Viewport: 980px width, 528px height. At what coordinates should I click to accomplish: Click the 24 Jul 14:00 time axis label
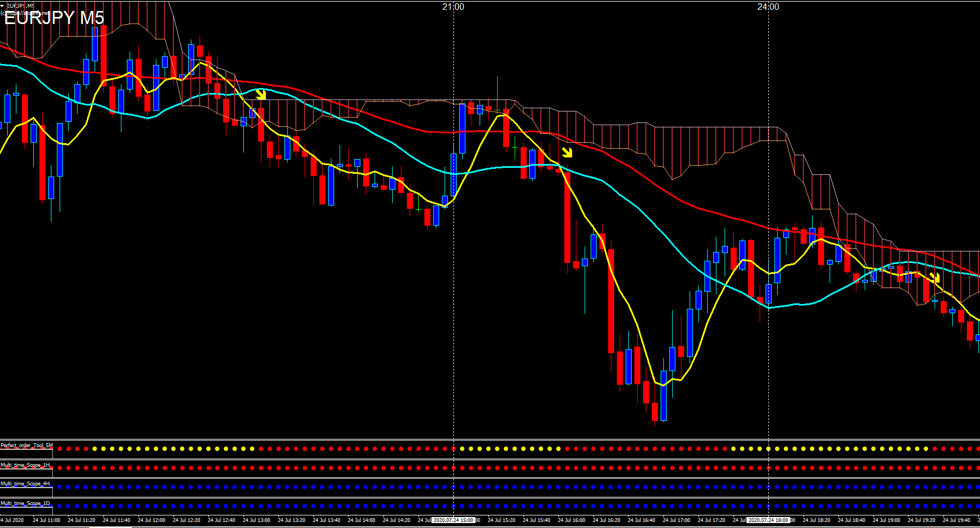[361, 520]
